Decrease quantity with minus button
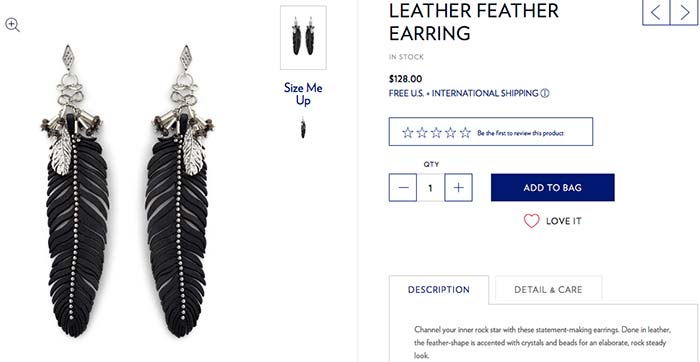The width and height of the screenshot is (700, 362). click(403, 187)
